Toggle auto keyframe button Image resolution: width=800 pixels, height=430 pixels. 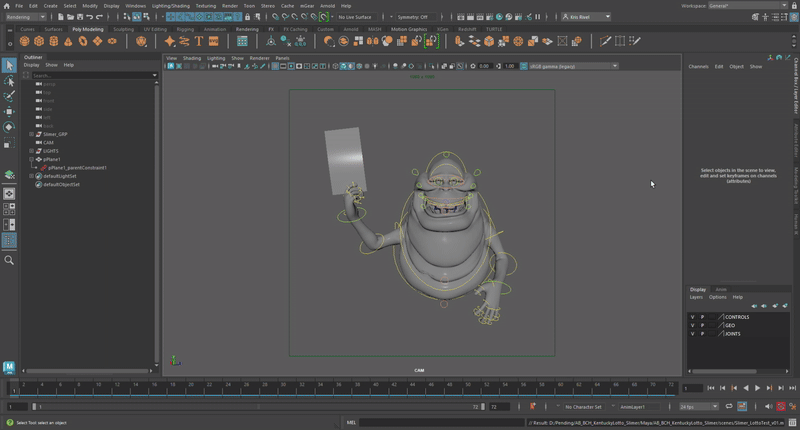(x=781, y=407)
